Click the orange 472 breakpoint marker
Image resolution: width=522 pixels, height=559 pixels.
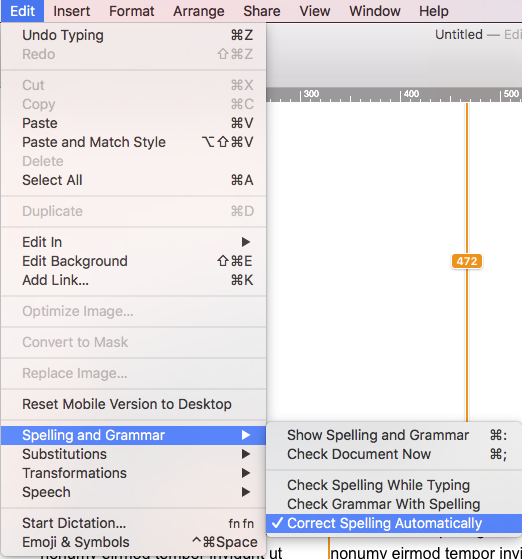[x=467, y=261]
